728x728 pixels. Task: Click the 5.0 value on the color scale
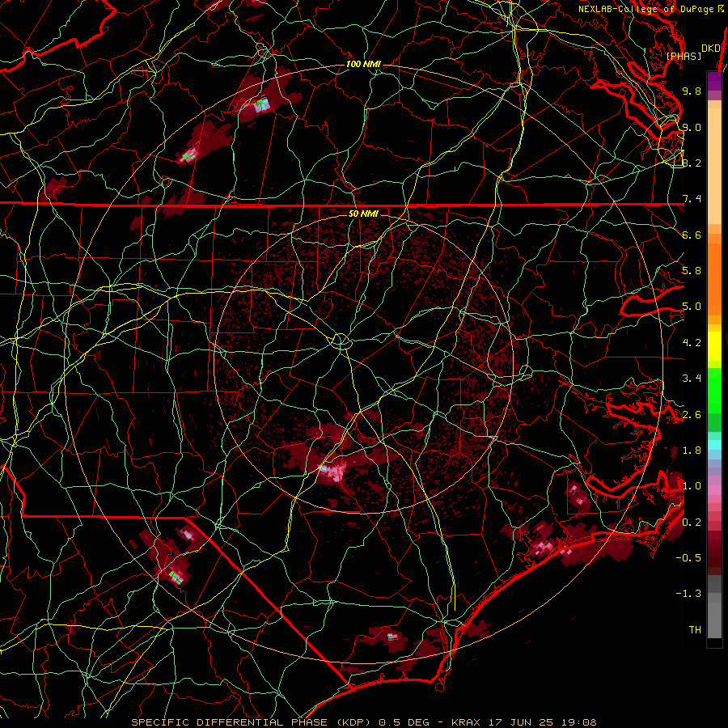tap(692, 307)
